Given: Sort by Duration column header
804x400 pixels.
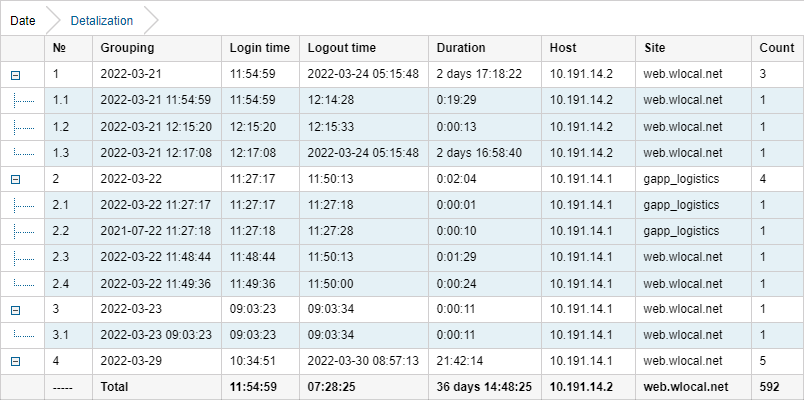Looking at the screenshot, I should point(461,48).
